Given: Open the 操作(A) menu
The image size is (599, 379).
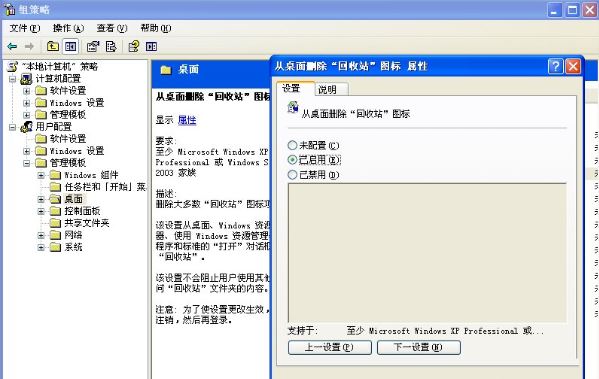Looking at the screenshot, I should tap(68, 28).
